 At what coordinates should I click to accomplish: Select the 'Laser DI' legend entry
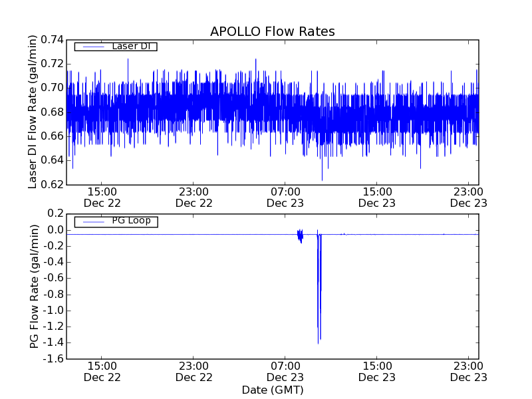116,47
